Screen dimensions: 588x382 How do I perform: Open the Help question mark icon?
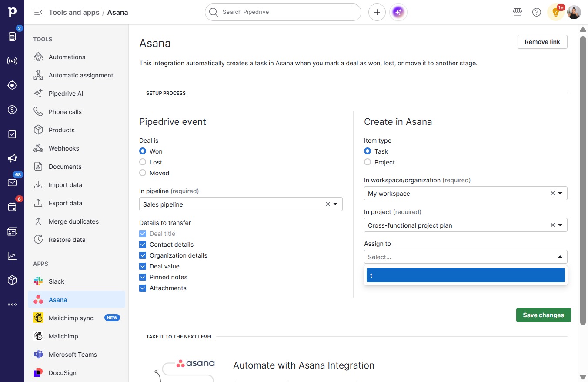click(x=537, y=12)
